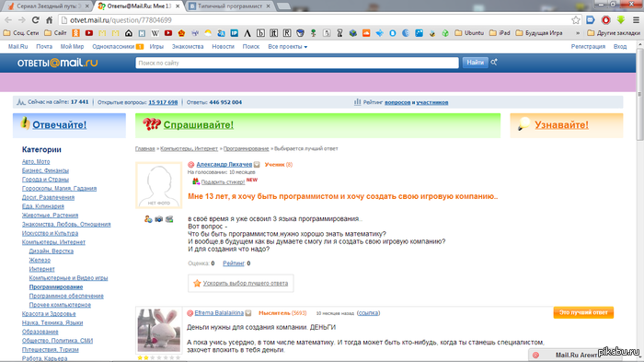Click the ссылка permalink in the answer
Screen dimensions: 644x362
point(368,313)
